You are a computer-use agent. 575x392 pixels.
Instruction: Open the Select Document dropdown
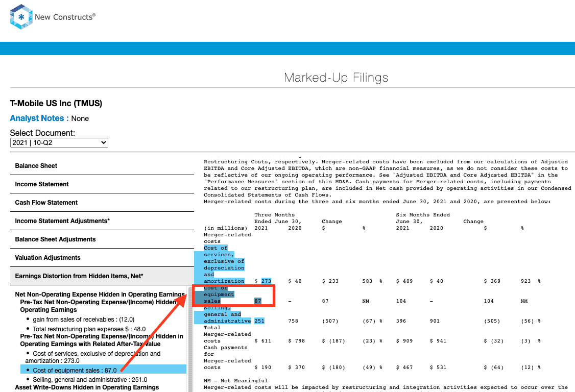[x=59, y=142]
